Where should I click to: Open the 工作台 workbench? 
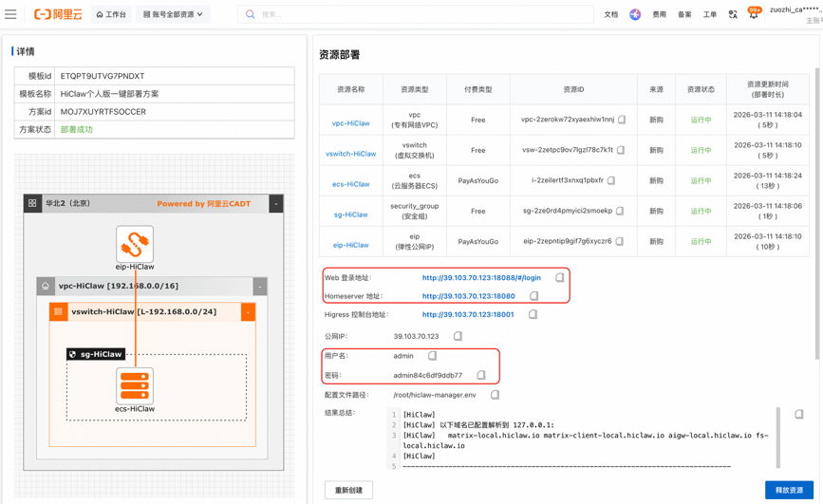(111, 14)
